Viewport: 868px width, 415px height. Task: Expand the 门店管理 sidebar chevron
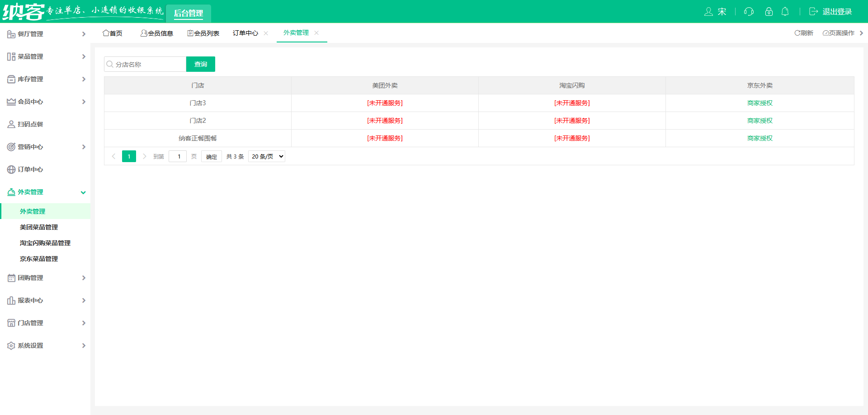pyautogui.click(x=84, y=323)
